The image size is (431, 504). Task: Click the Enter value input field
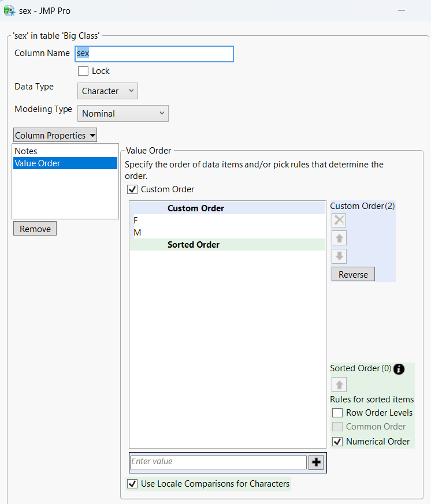click(x=218, y=462)
